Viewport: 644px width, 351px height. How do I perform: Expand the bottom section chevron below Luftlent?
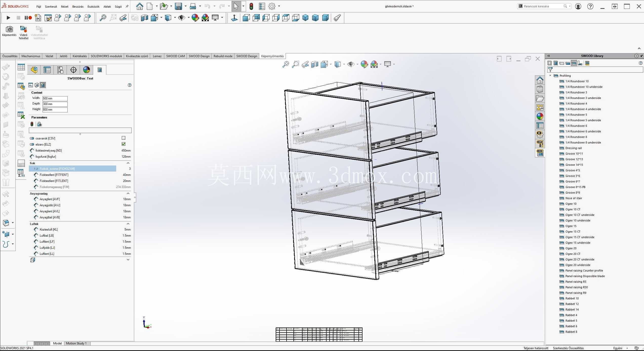(128, 260)
